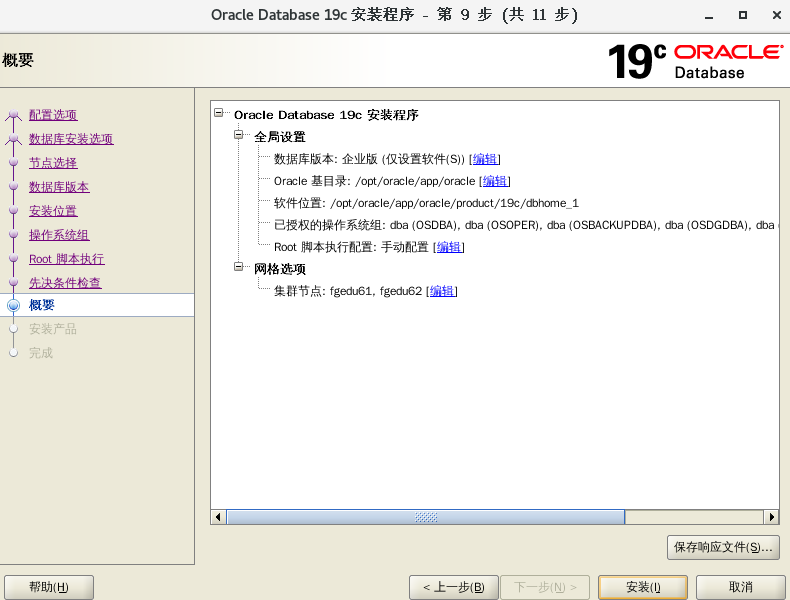Collapse the 网格选项 tree section
Screen dimensions: 790x600
click(239, 266)
